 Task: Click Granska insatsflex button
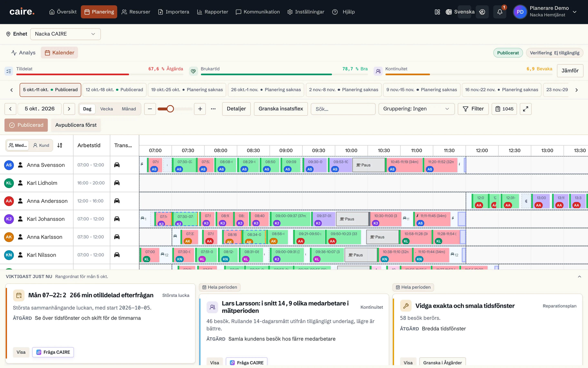coord(281,109)
